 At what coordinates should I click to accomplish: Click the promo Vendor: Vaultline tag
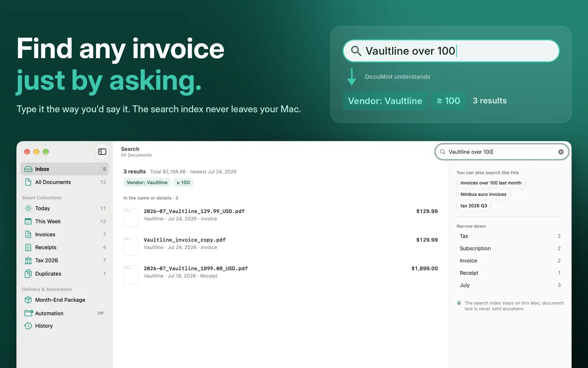click(385, 101)
